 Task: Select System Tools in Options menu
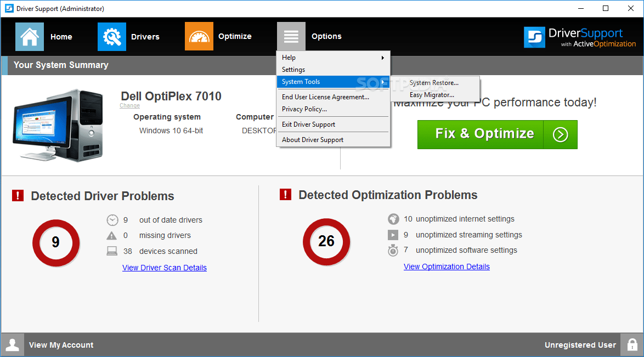coord(333,82)
